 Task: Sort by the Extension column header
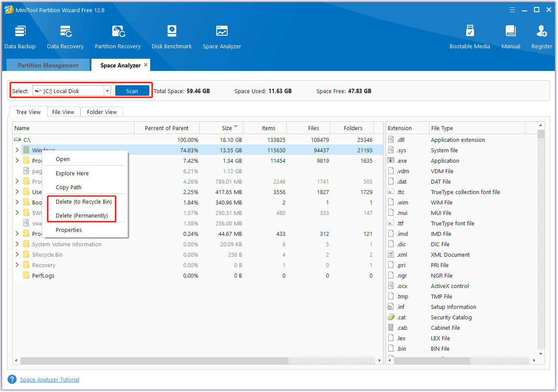pos(407,128)
